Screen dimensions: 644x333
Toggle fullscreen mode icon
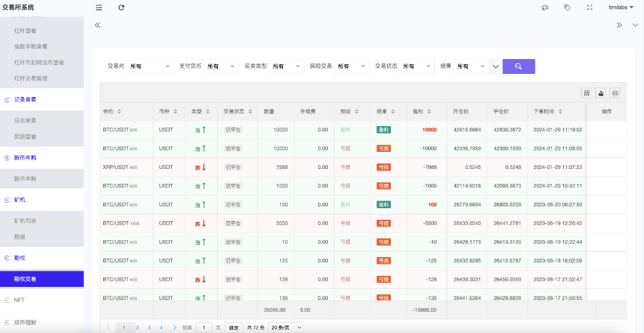pyautogui.click(x=589, y=7)
